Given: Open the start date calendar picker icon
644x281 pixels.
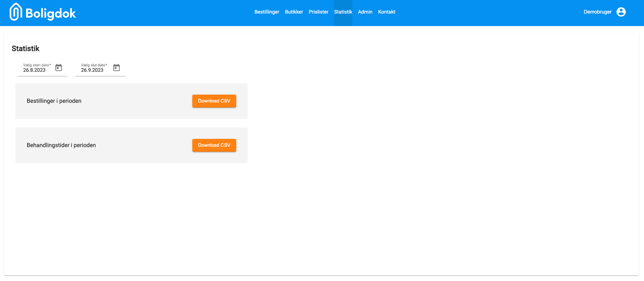Looking at the screenshot, I should [59, 68].
